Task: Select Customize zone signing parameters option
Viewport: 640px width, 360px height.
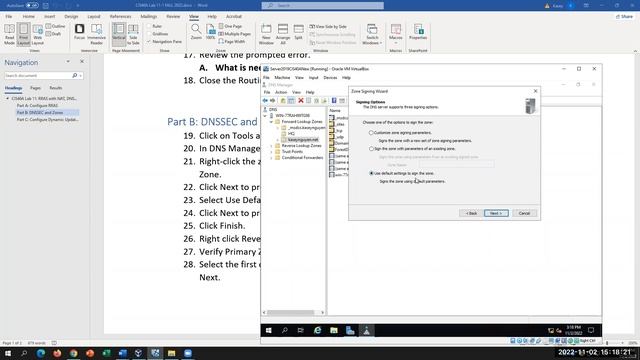Action: (371, 133)
